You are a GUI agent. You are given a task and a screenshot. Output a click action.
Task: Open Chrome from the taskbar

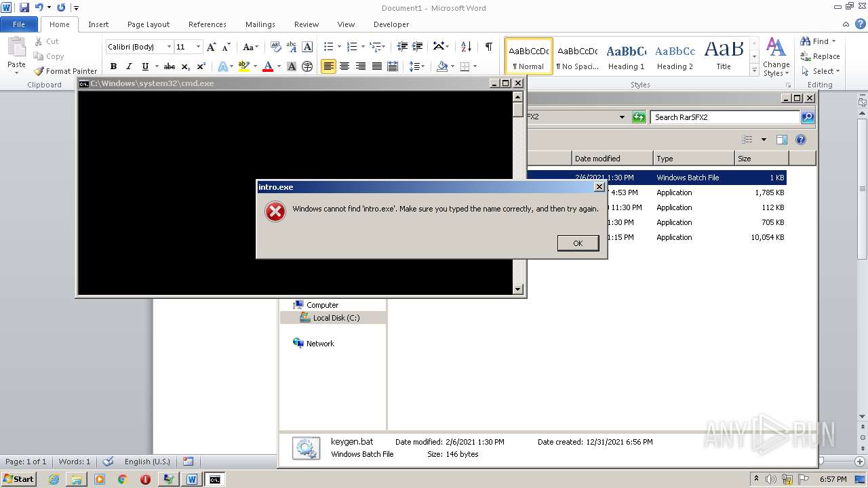pyautogui.click(x=123, y=479)
